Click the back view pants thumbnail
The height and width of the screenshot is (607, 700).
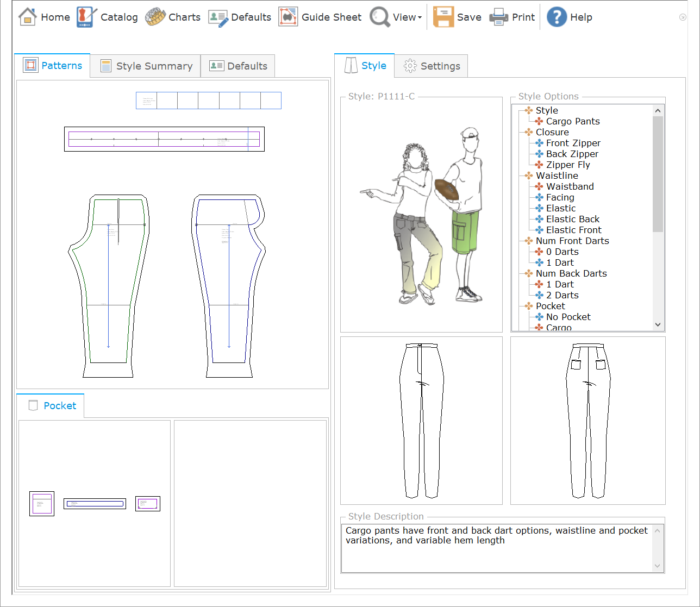tap(587, 420)
